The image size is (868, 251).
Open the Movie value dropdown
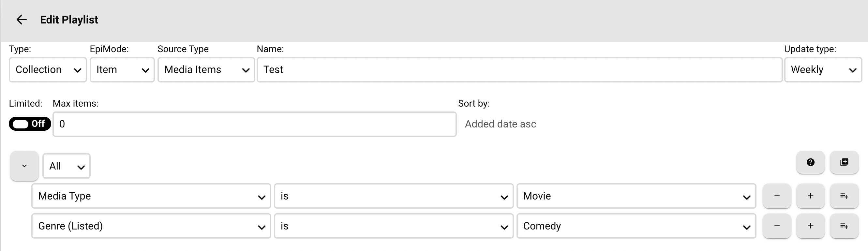(636, 196)
